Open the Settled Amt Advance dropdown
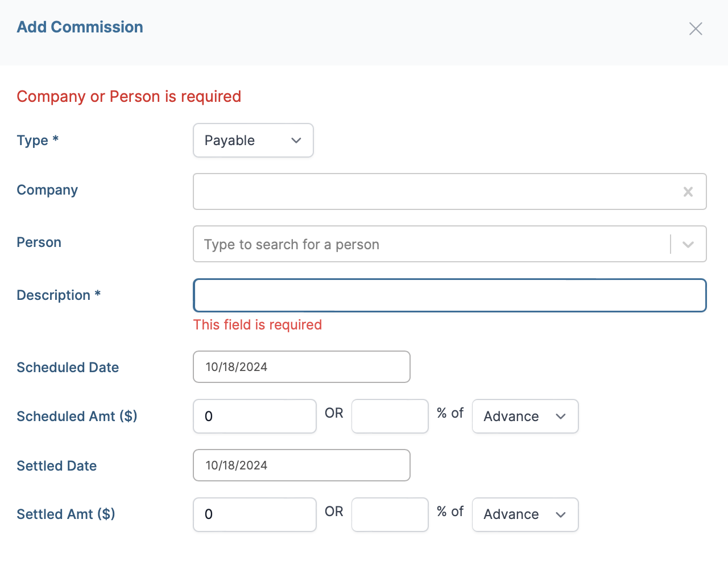This screenshot has width=728, height=577. tap(525, 514)
